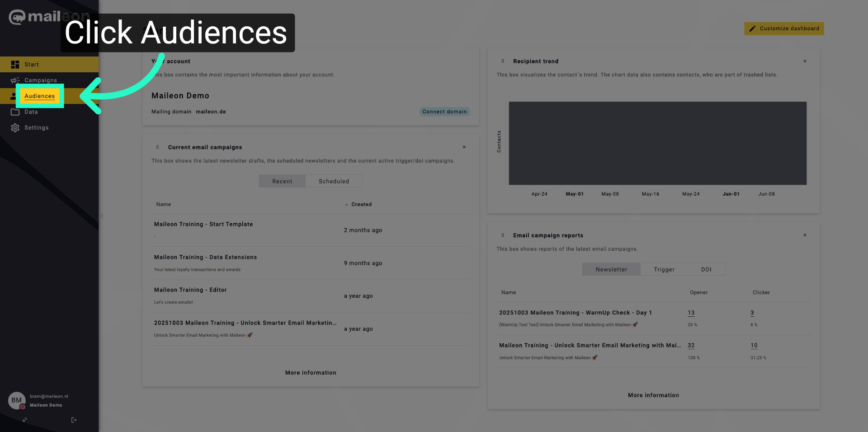Click the Data folder icon
Image resolution: width=868 pixels, height=432 pixels.
[15, 112]
